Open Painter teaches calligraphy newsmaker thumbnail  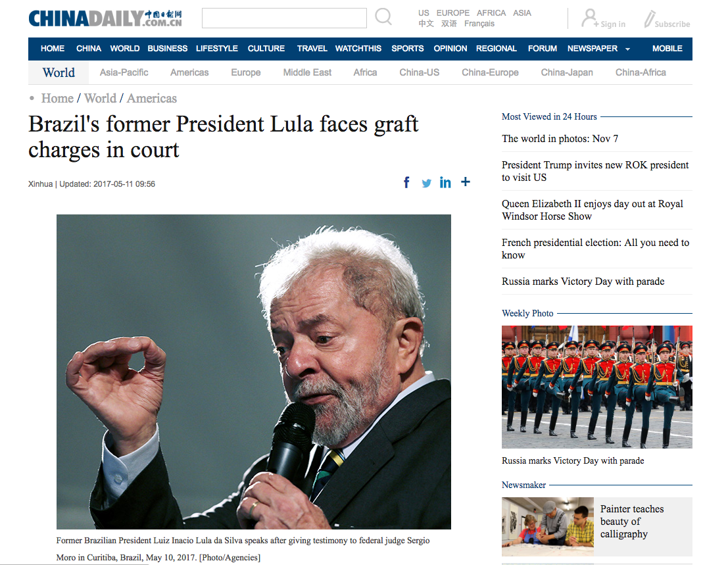click(x=547, y=526)
